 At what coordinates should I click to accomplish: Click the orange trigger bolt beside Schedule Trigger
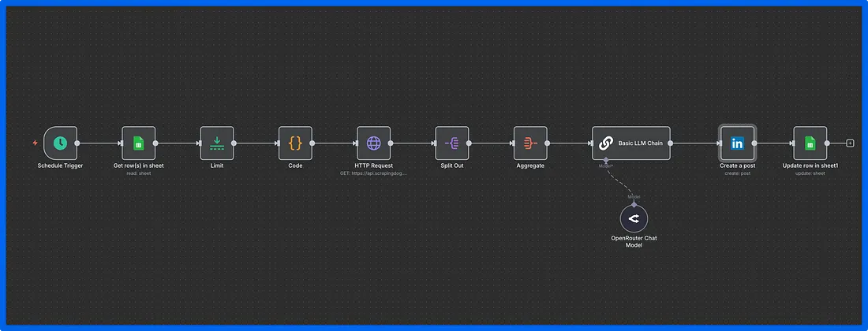[35, 143]
